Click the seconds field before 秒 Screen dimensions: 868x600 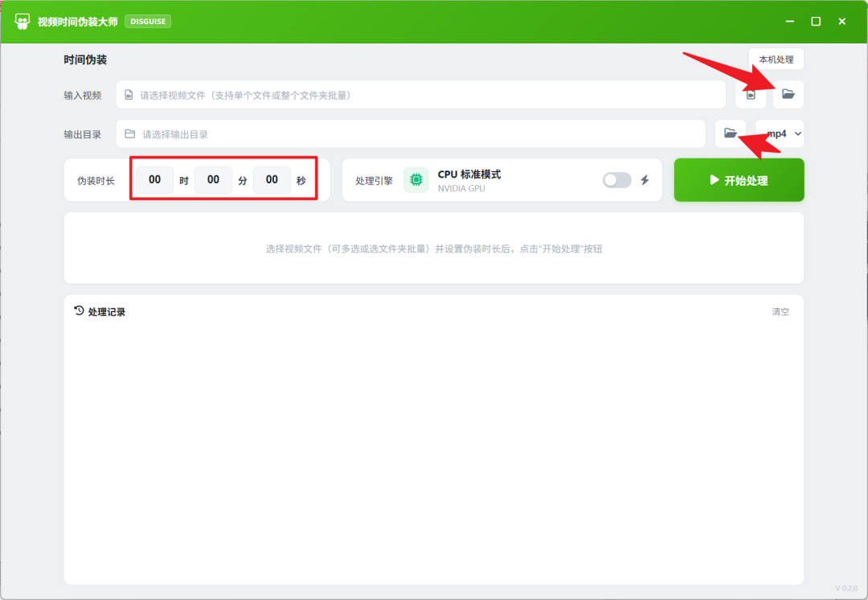click(272, 179)
